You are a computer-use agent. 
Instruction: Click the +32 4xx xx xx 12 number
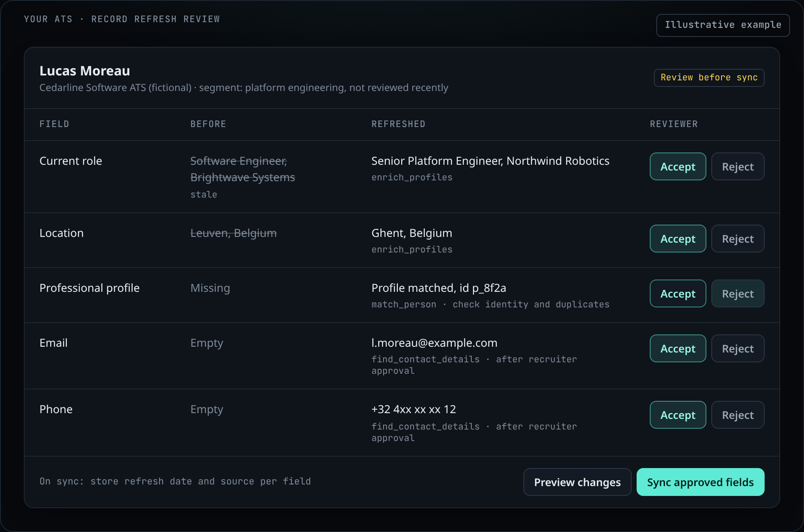point(413,409)
